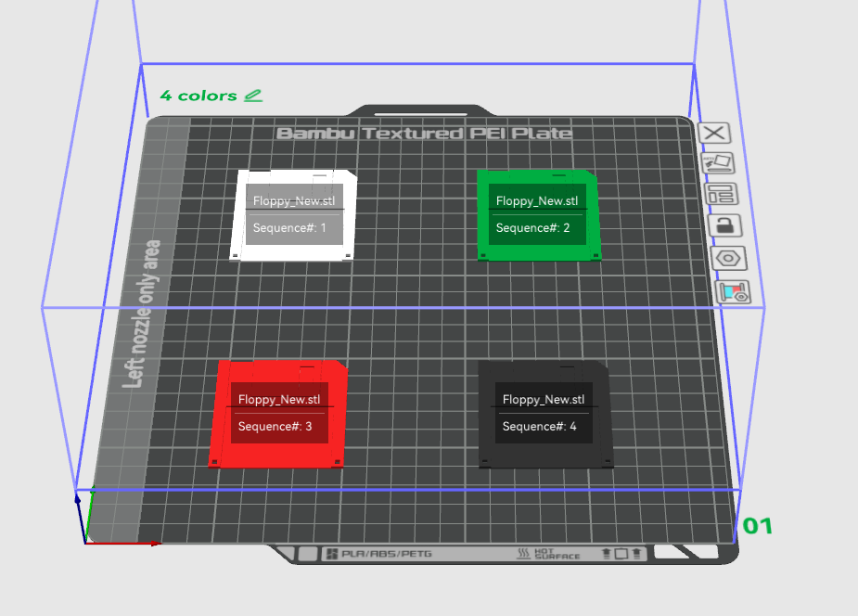
Task: Open the plate filament settings icon
Action: click(x=733, y=292)
